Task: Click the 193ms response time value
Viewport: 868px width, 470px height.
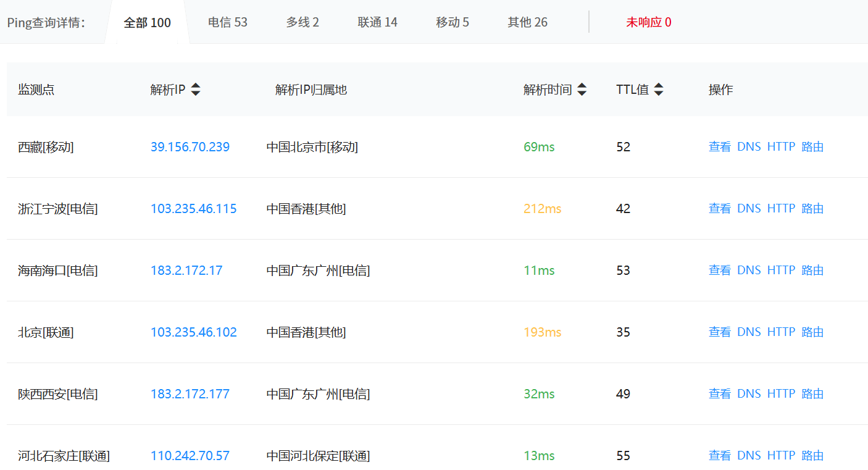Action: pos(543,332)
